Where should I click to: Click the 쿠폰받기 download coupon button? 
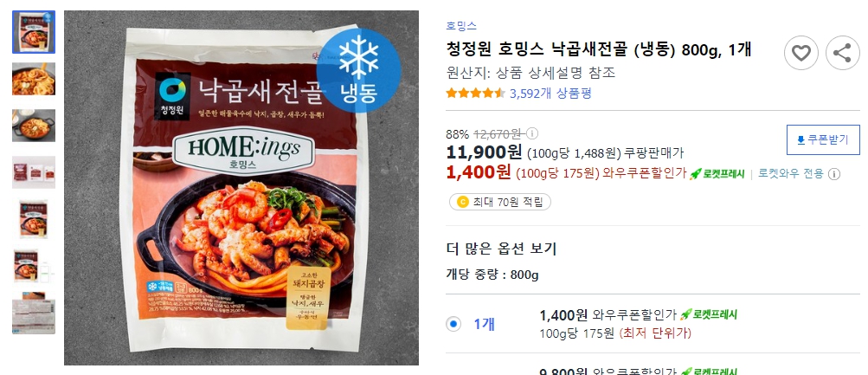coord(823,139)
